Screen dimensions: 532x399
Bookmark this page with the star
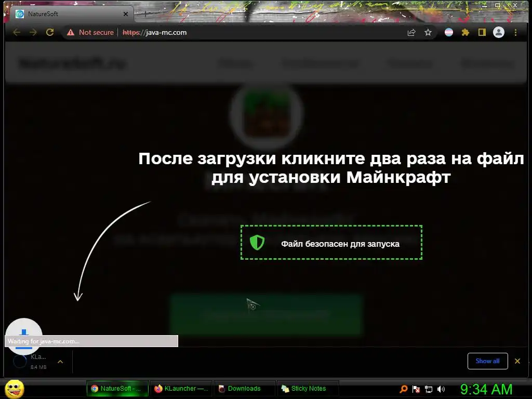(428, 33)
